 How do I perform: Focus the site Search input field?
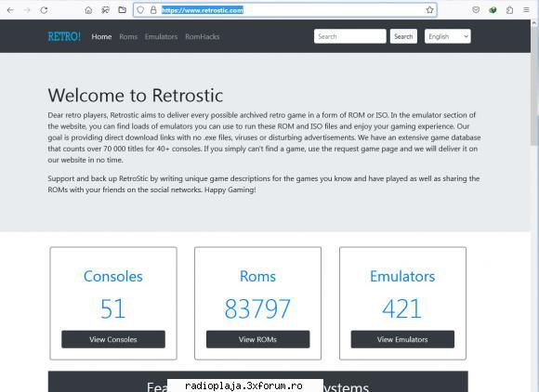(350, 36)
